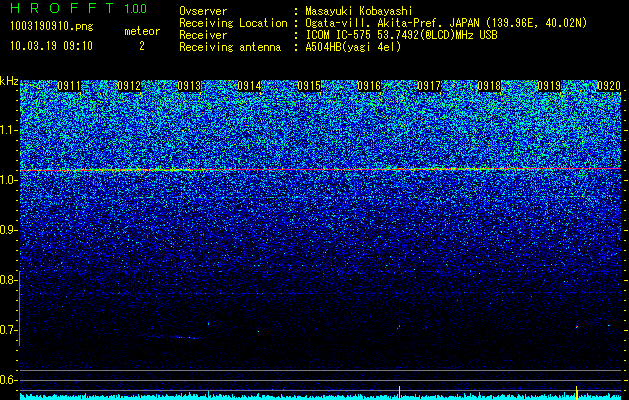Click observer name Masayuki Kobayashi
629x400 pixels.
click(359, 11)
